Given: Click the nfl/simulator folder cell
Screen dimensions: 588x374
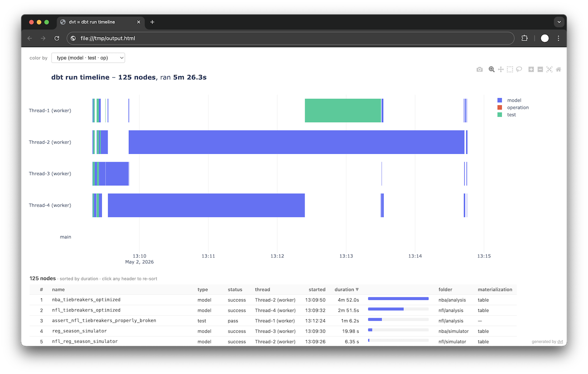Looking at the screenshot, I should click(452, 341).
